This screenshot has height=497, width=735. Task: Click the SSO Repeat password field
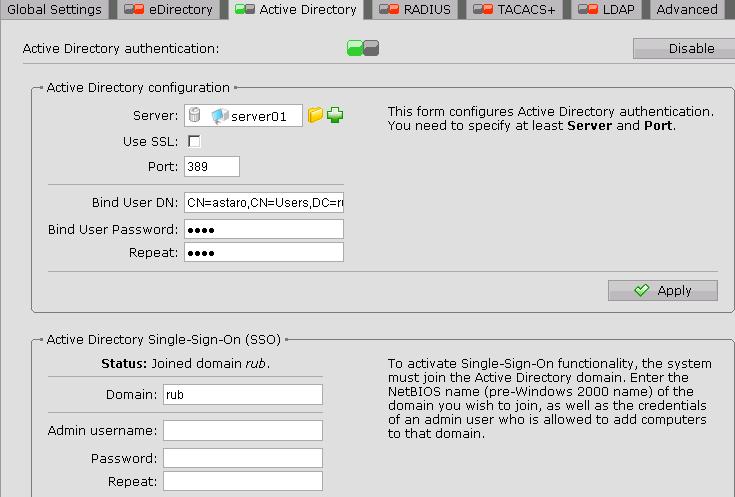[x=243, y=481]
